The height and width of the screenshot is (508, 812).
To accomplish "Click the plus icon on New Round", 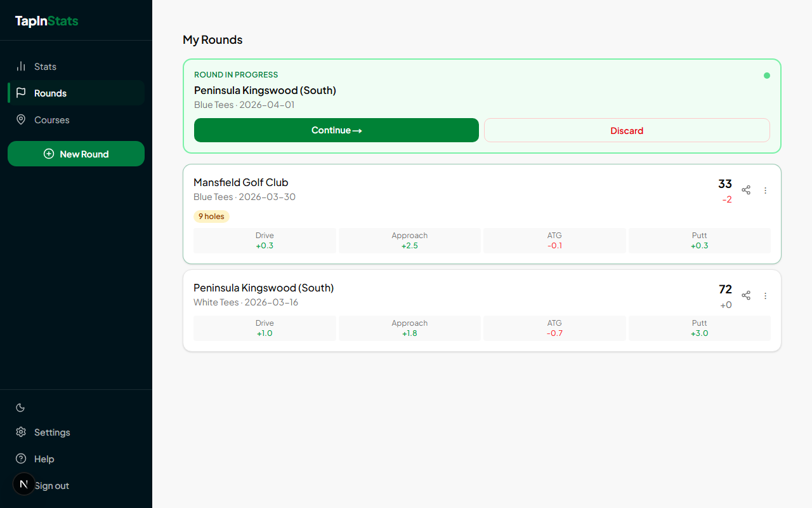I will click(x=48, y=154).
